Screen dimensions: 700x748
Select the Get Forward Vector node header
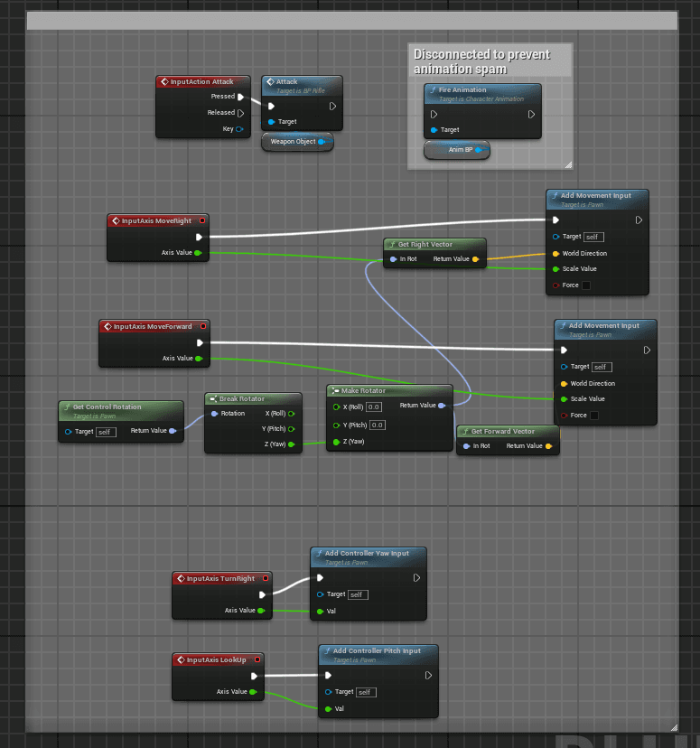pos(508,431)
